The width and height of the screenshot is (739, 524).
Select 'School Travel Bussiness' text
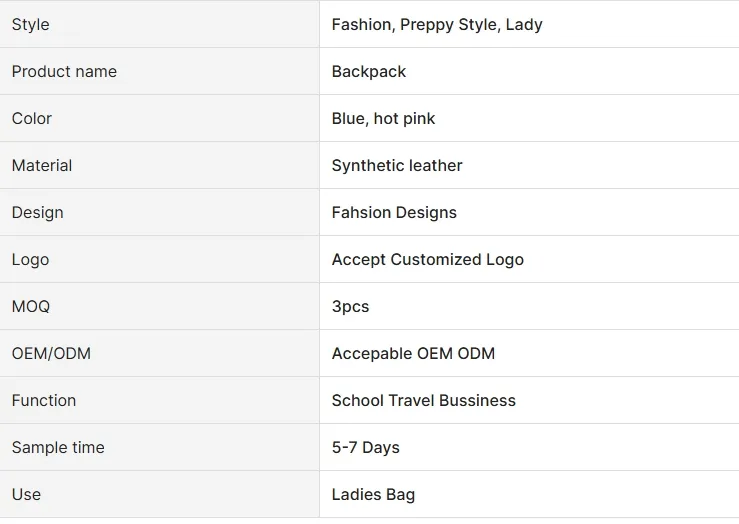[424, 400]
